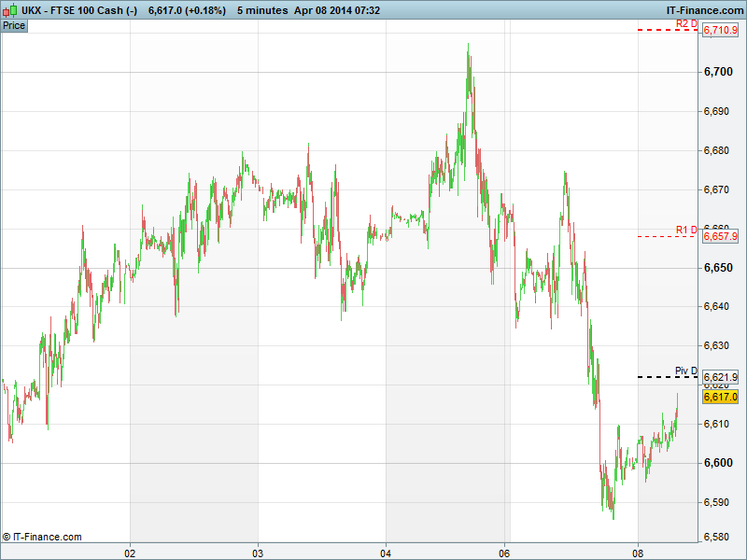This screenshot has height=560, width=747.
Task: Click the yellow 6,617.0 current price tag
Action: (x=720, y=397)
